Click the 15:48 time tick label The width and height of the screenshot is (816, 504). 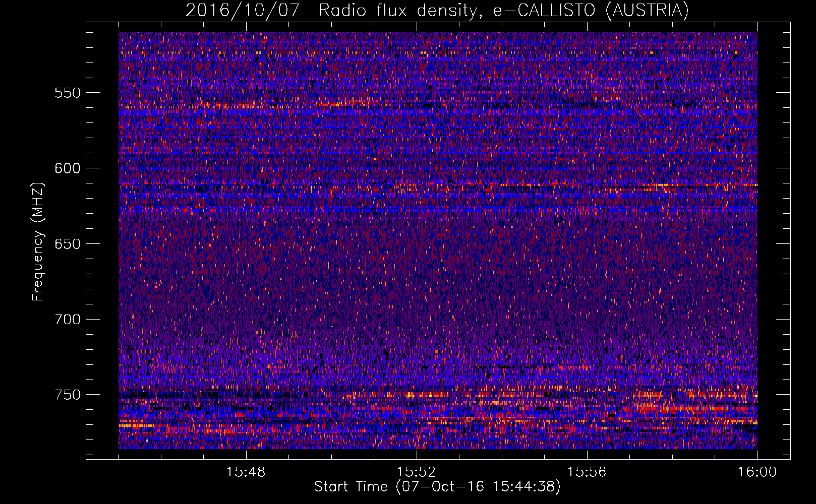point(246,472)
